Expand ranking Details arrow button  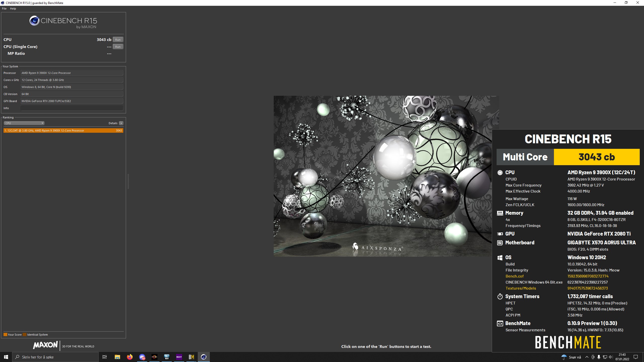pos(121,123)
